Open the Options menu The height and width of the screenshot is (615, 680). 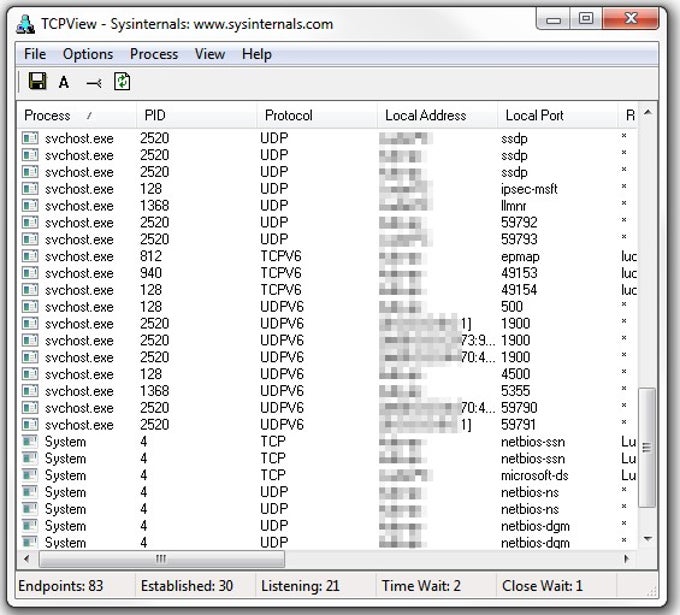coord(88,54)
